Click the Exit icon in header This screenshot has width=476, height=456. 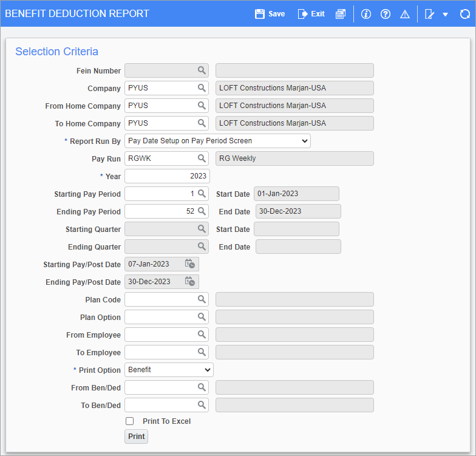[311, 14]
